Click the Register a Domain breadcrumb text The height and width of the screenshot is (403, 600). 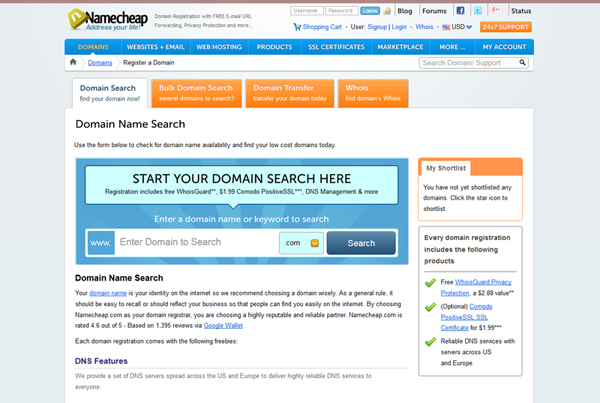[x=148, y=62]
